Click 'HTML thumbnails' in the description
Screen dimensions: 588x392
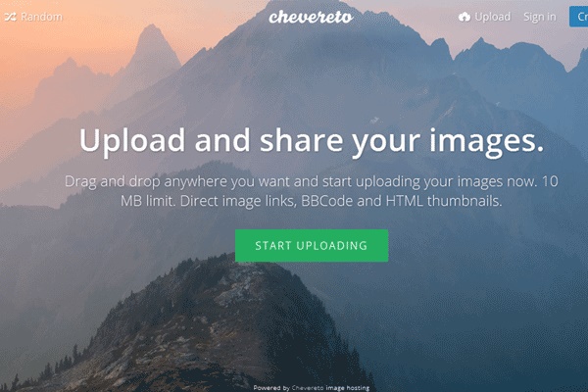click(x=444, y=201)
